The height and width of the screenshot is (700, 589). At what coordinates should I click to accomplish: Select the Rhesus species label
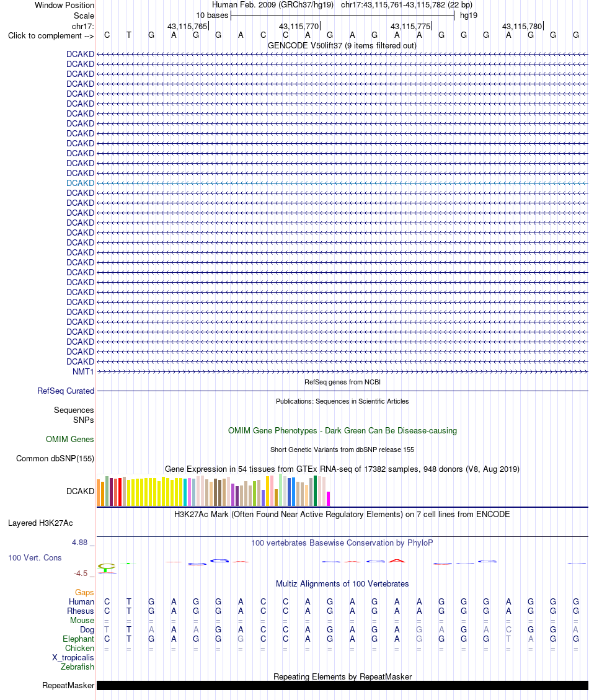pyautogui.click(x=81, y=611)
